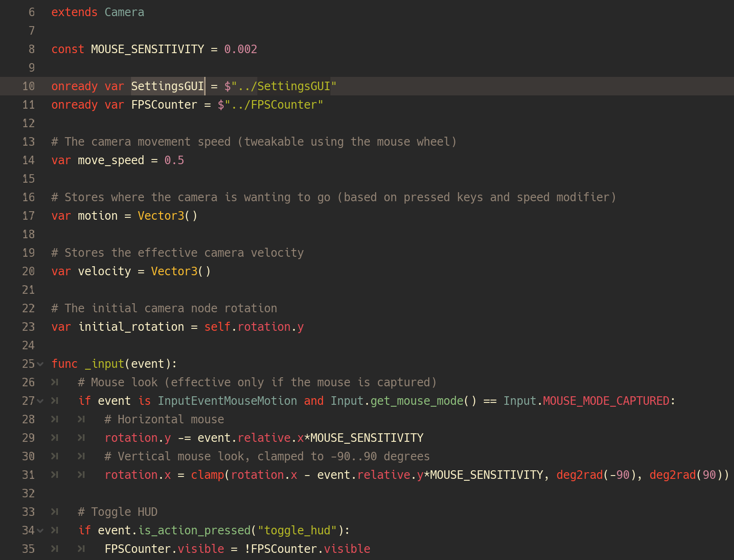The height and width of the screenshot is (560, 734).
Task: Click comment about camera movement speed
Action: click(x=254, y=142)
